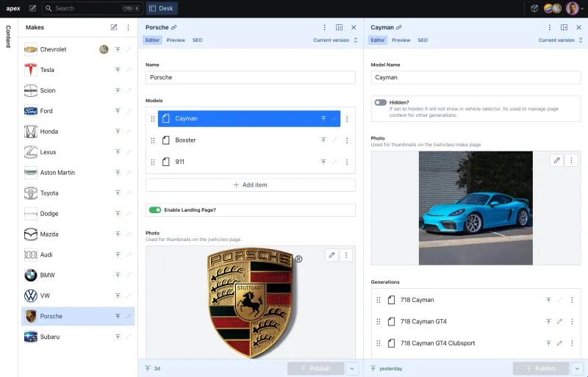Click the link icon next to Cayman title

(x=399, y=27)
